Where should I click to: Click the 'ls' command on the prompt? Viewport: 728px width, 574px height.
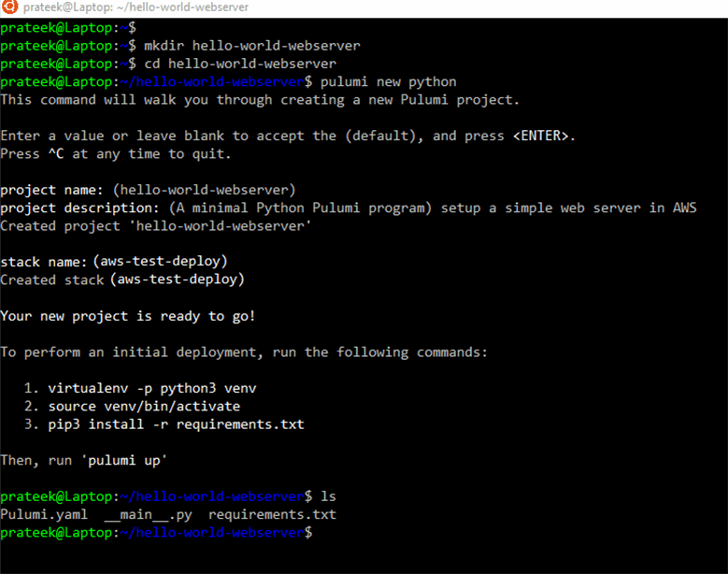328,495
